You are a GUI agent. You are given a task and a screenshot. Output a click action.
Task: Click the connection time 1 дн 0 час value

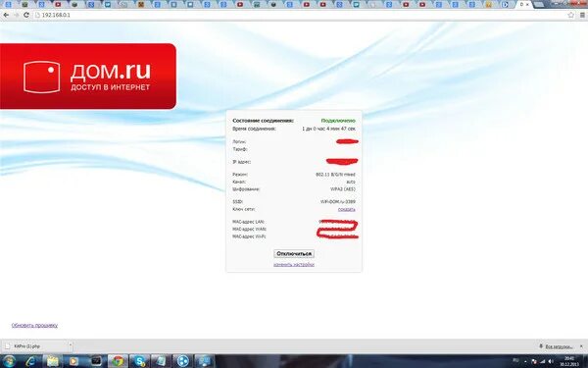coord(328,129)
